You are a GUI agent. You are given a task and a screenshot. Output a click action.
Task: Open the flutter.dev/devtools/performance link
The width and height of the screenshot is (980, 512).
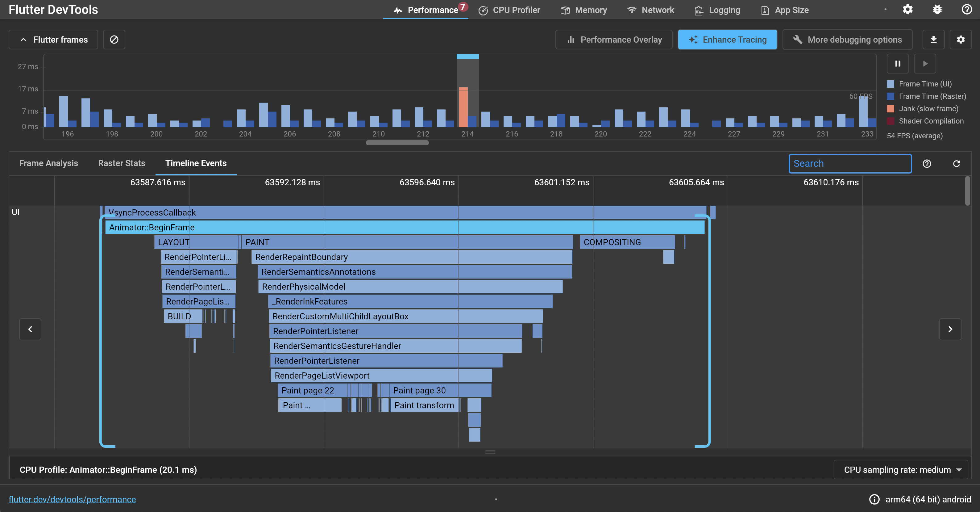tap(72, 499)
